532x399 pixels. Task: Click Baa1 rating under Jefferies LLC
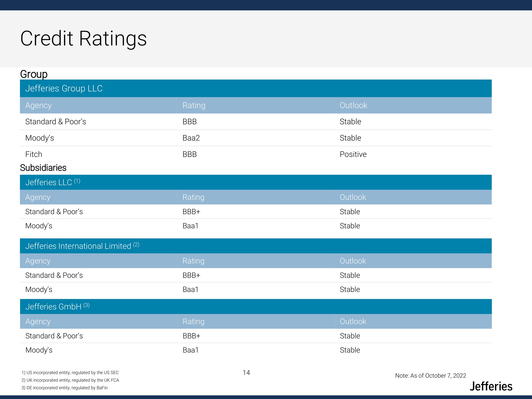point(191,226)
